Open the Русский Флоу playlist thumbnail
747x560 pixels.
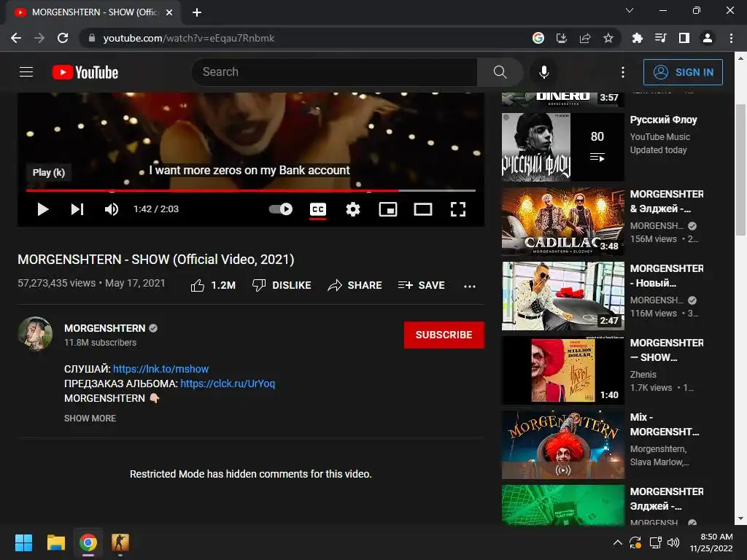tap(562, 147)
